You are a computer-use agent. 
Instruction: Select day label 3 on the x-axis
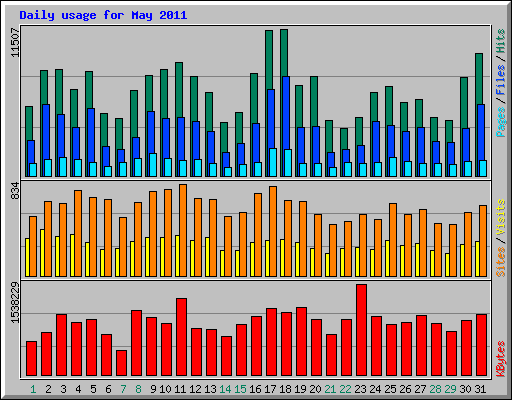click(63, 389)
